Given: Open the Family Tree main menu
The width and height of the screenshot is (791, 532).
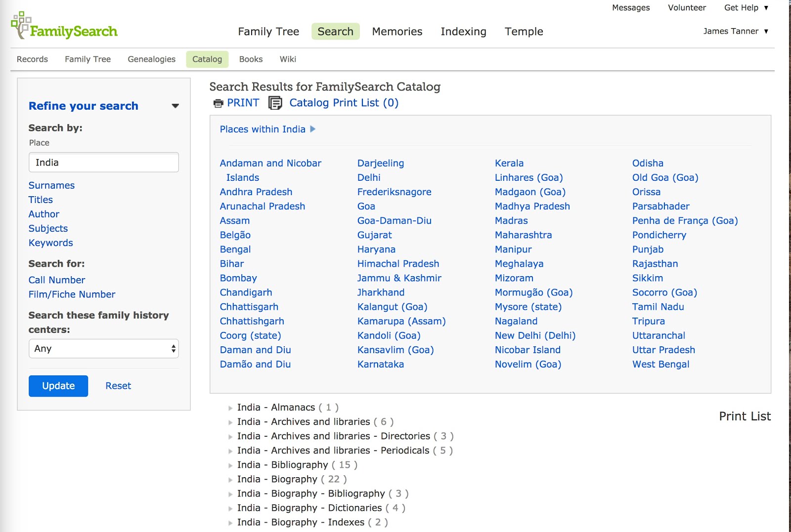Looking at the screenshot, I should tap(268, 32).
